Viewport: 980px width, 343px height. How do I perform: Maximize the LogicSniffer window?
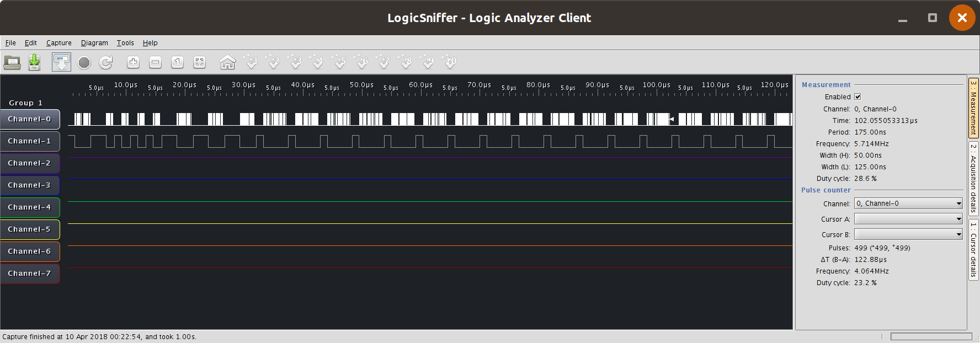pyautogui.click(x=933, y=18)
